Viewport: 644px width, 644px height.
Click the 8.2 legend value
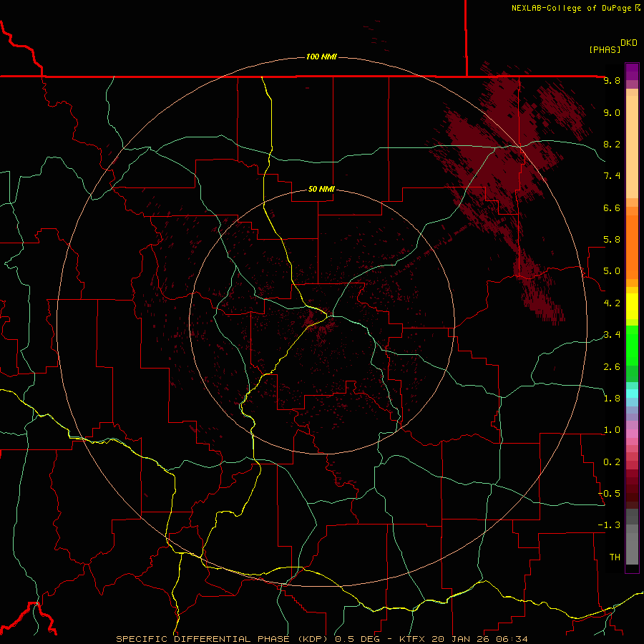[612, 144]
